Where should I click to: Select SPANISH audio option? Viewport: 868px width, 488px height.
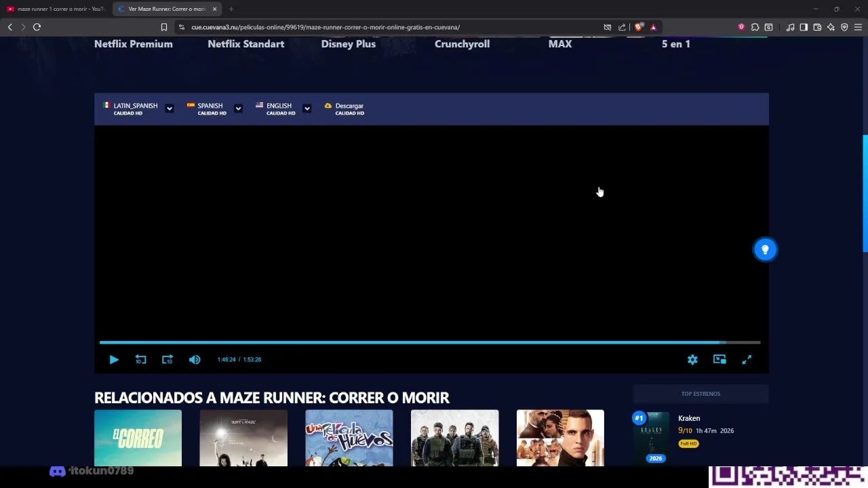[x=206, y=108]
